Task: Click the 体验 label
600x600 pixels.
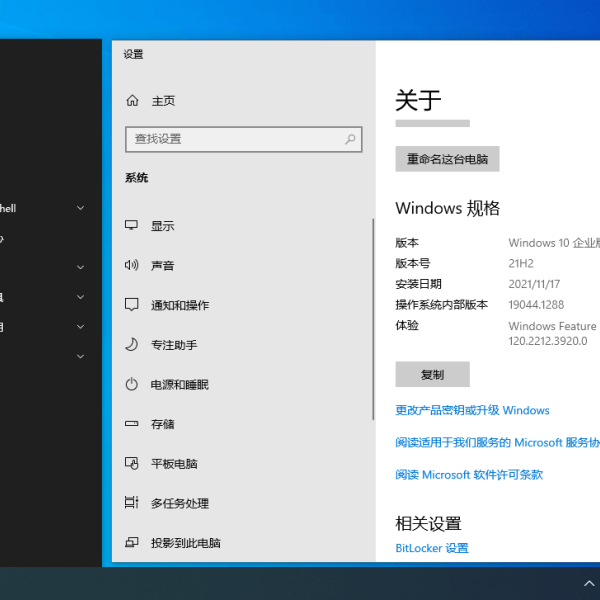Action: click(x=407, y=325)
